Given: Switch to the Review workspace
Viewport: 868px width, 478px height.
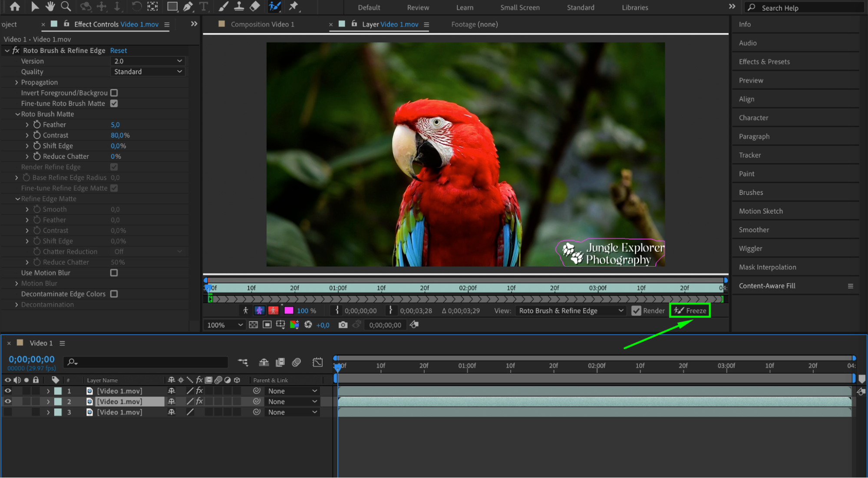Looking at the screenshot, I should [418, 7].
